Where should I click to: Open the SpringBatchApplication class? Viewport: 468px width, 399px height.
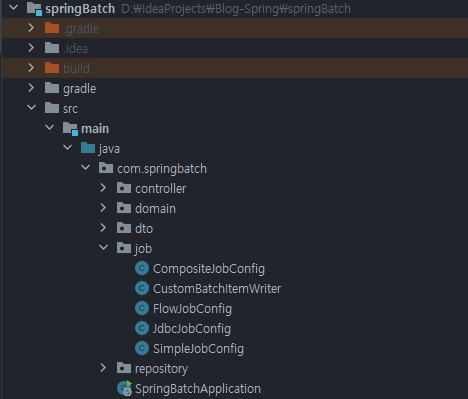point(198,389)
